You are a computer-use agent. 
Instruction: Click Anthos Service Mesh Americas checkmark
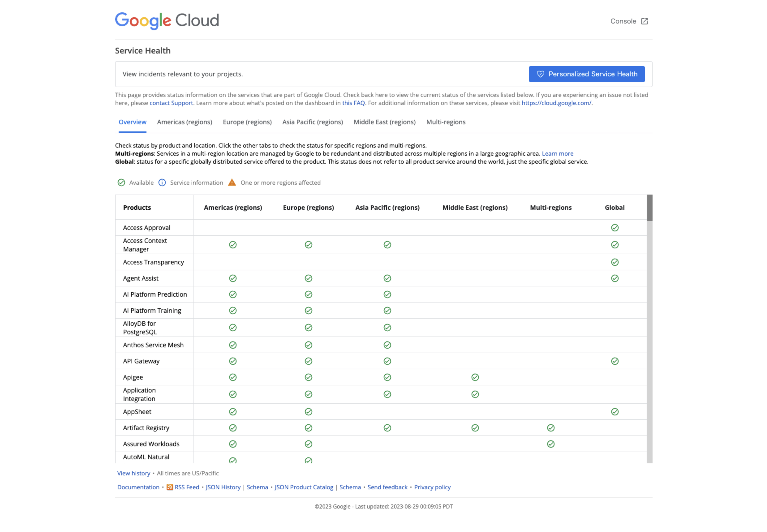(x=233, y=345)
